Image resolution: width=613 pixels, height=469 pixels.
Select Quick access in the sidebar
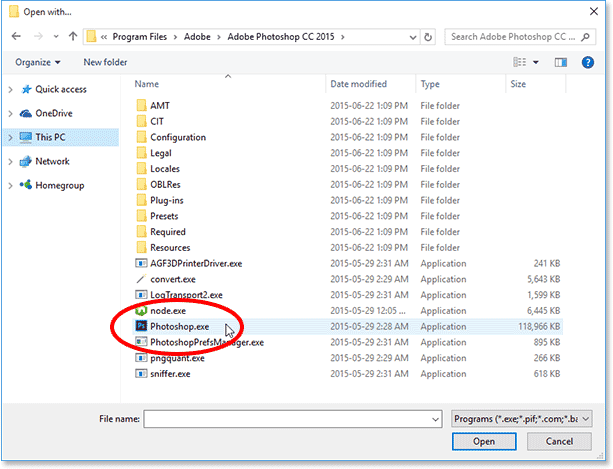click(61, 90)
